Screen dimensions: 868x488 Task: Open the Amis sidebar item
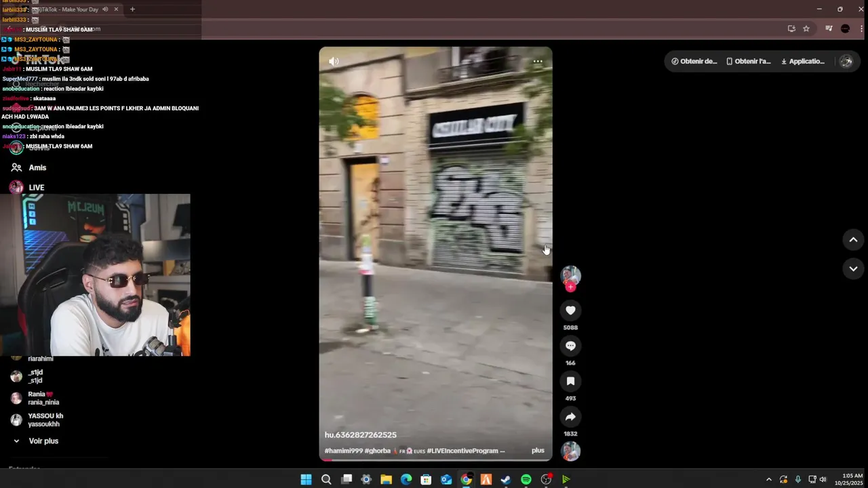[x=28, y=167]
